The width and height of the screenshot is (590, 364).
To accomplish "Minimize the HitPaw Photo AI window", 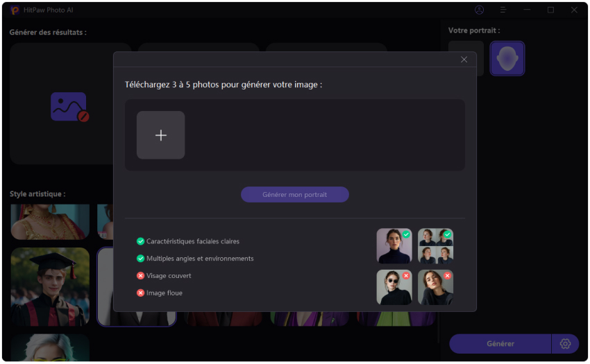I will [x=527, y=10].
